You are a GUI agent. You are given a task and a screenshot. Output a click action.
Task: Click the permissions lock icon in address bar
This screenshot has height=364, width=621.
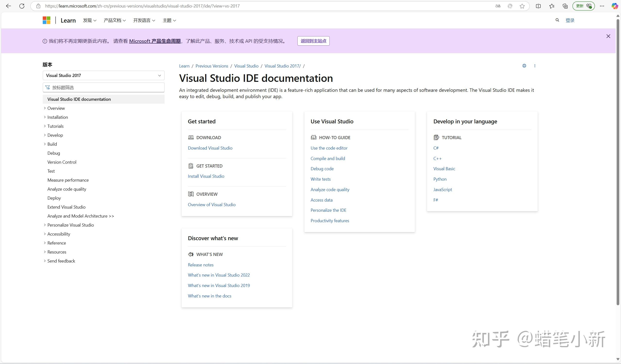tap(38, 6)
